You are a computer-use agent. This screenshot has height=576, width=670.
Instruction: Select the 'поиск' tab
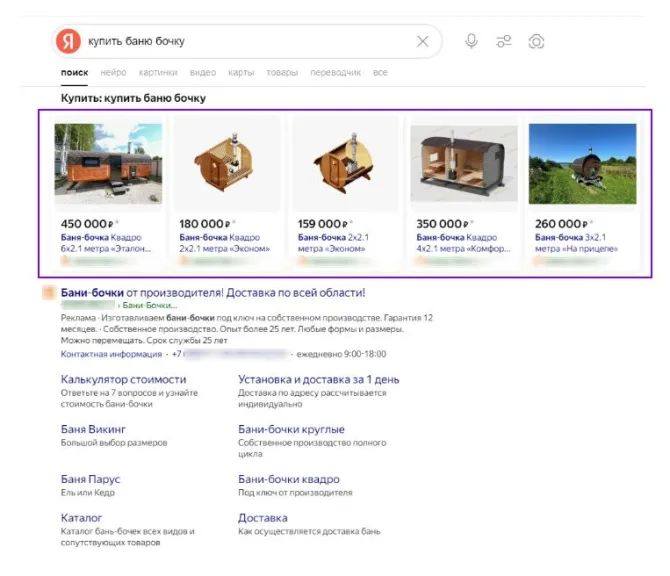point(74,73)
